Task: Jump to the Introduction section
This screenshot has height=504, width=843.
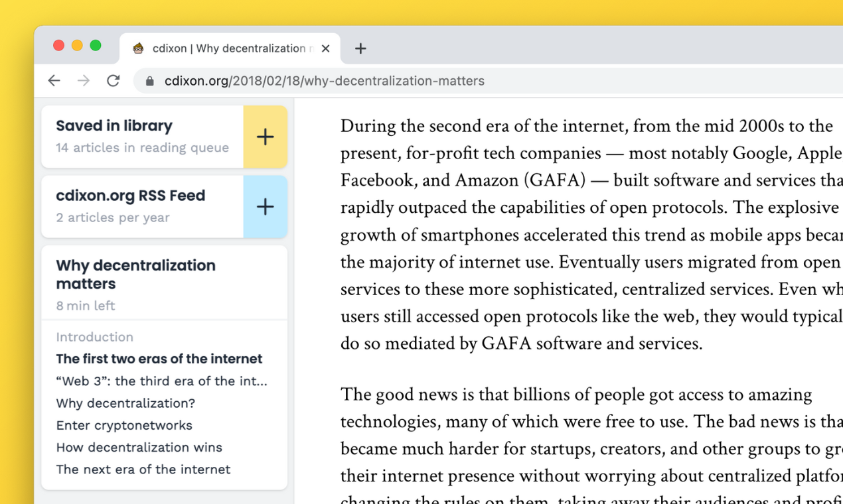Action: (x=95, y=337)
